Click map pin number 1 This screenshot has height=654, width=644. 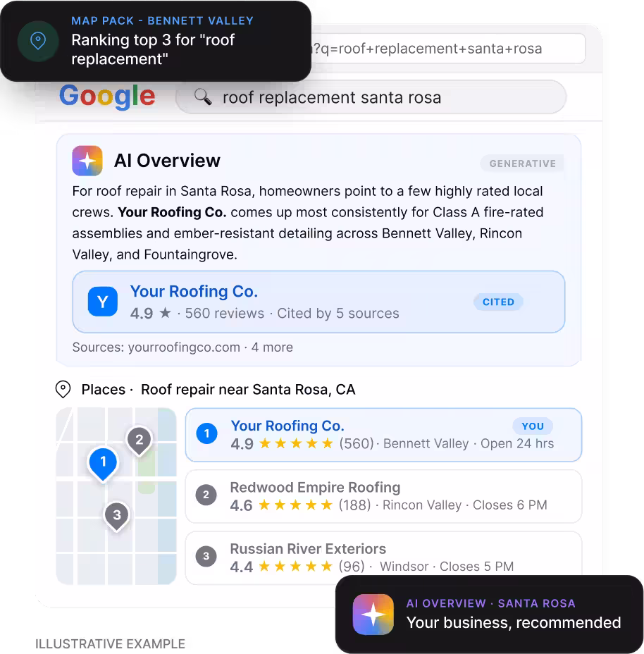(103, 464)
